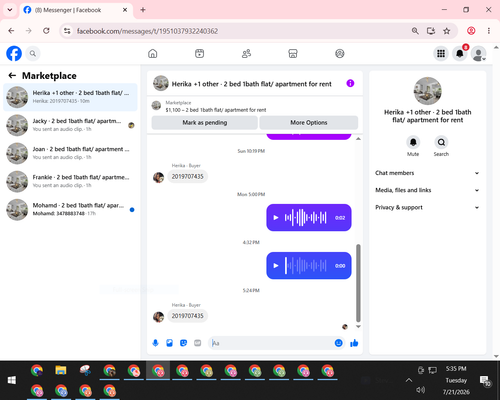Seek within the 0:00 audio waveform

[x=305, y=266]
